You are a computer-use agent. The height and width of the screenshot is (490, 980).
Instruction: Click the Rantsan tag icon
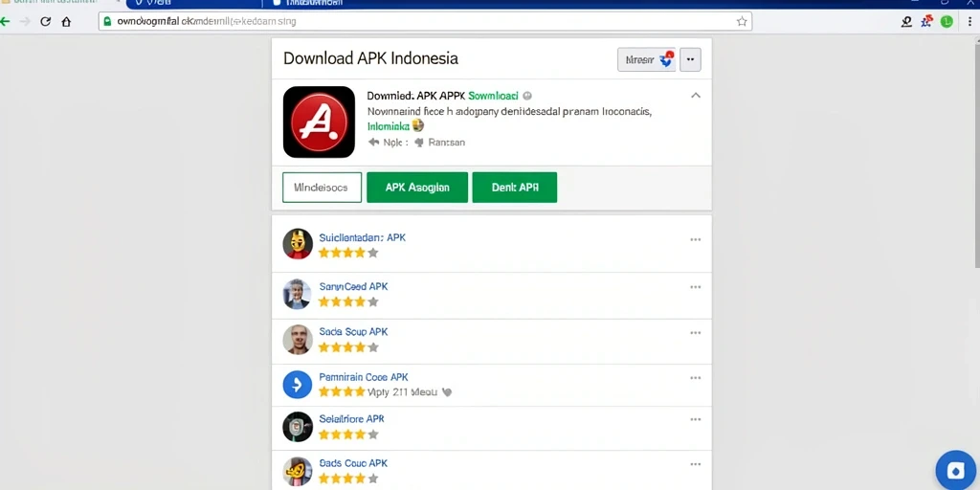coord(419,143)
